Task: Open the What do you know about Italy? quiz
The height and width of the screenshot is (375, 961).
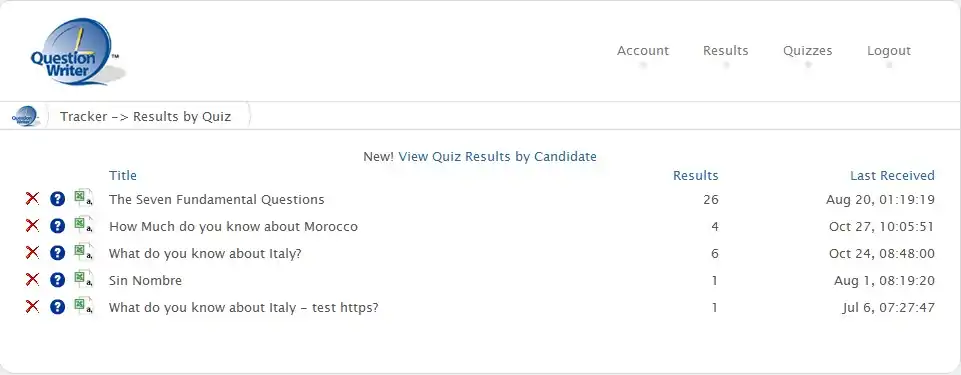Action: tap(205, 253)
